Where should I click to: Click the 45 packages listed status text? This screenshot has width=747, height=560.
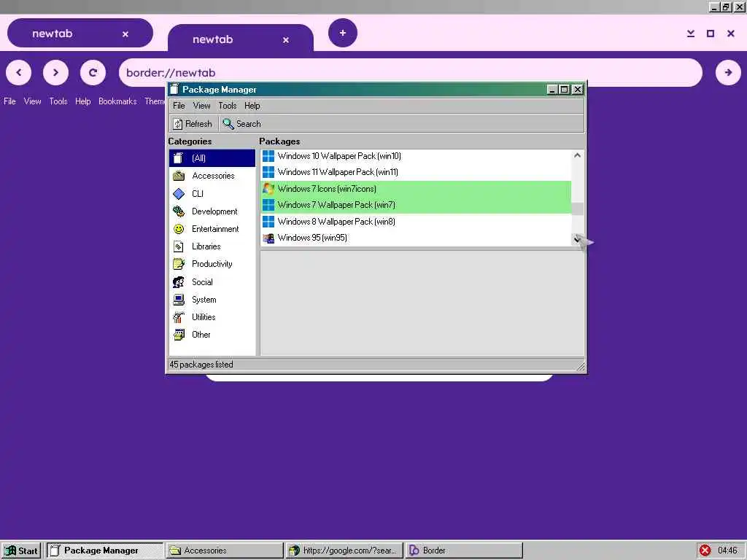(x=201, y=365)
